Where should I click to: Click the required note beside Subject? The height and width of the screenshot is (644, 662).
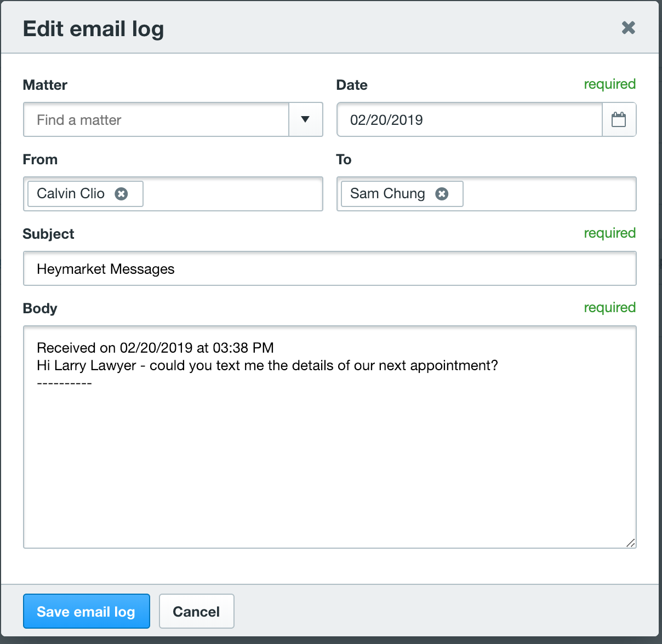[x=609, y=233]
